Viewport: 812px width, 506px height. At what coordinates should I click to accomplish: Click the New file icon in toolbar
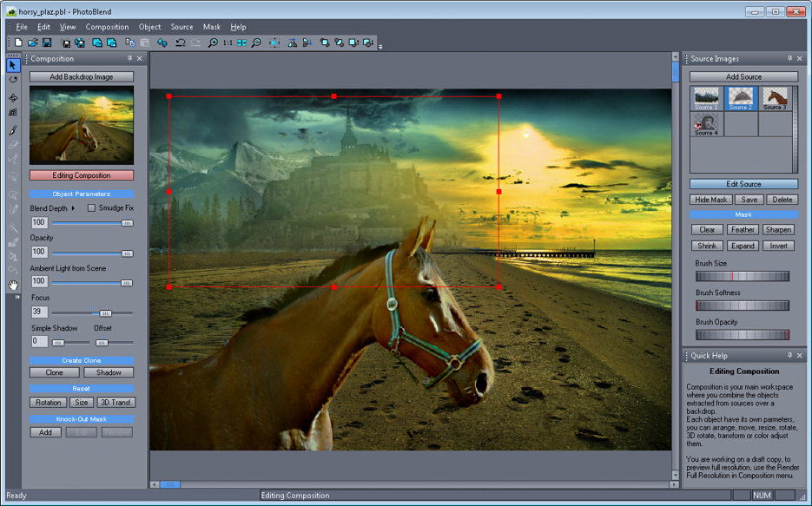(18, 43)
